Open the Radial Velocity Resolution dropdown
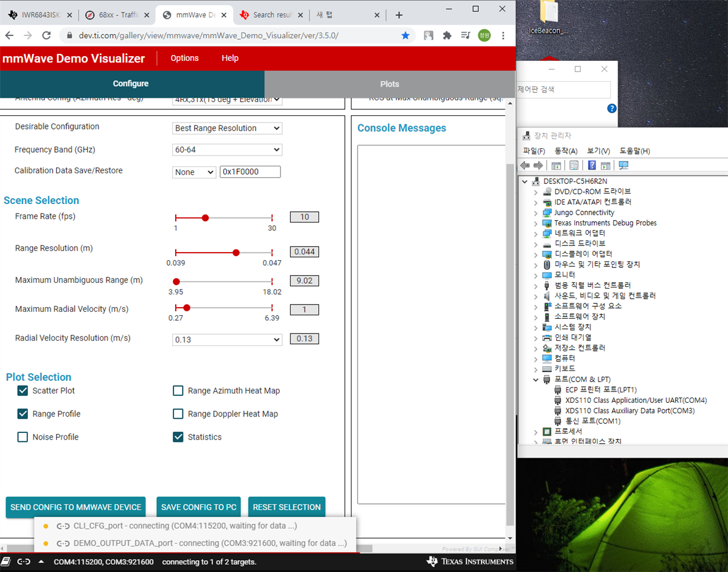Screen dimensions: 728x572 pos(227,340)
